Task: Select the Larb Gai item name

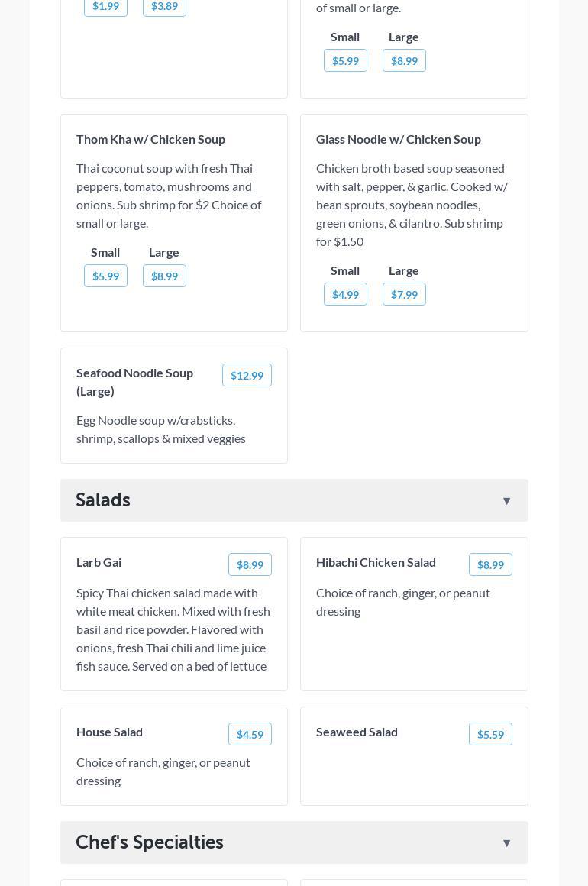Action: pos(99,562)
